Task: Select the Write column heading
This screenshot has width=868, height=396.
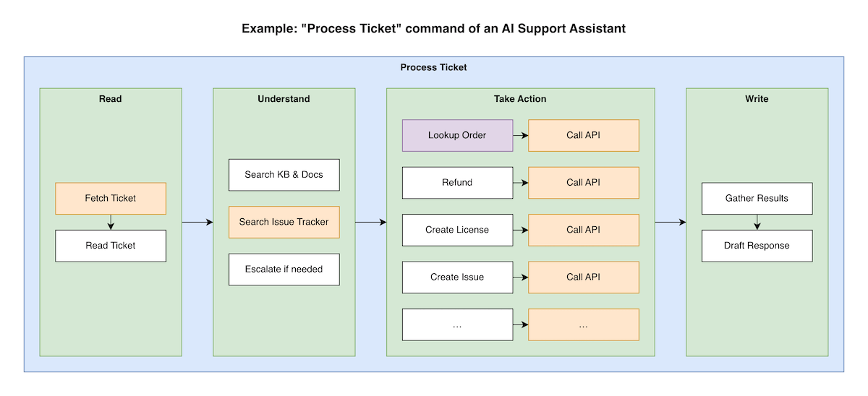Action: 757,99
